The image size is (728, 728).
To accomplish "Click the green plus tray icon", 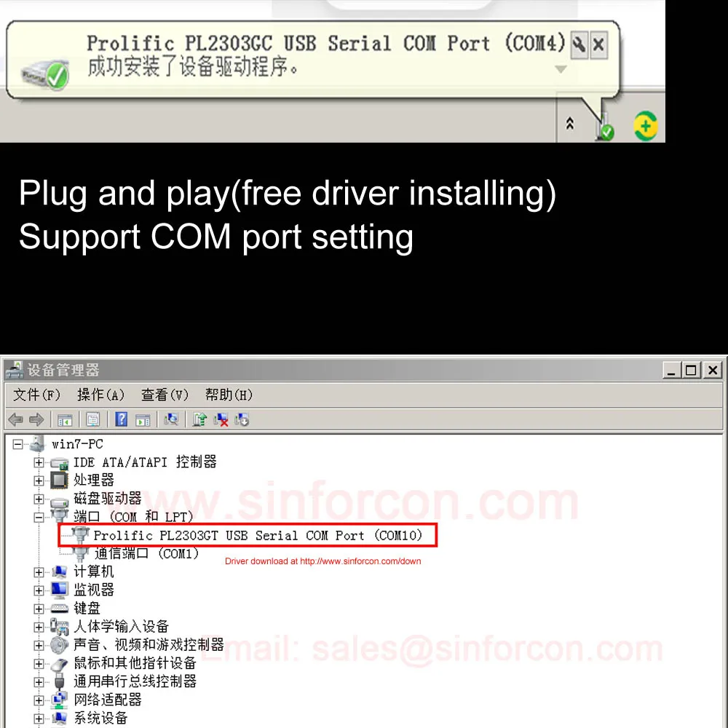I will tap(645, 126).
